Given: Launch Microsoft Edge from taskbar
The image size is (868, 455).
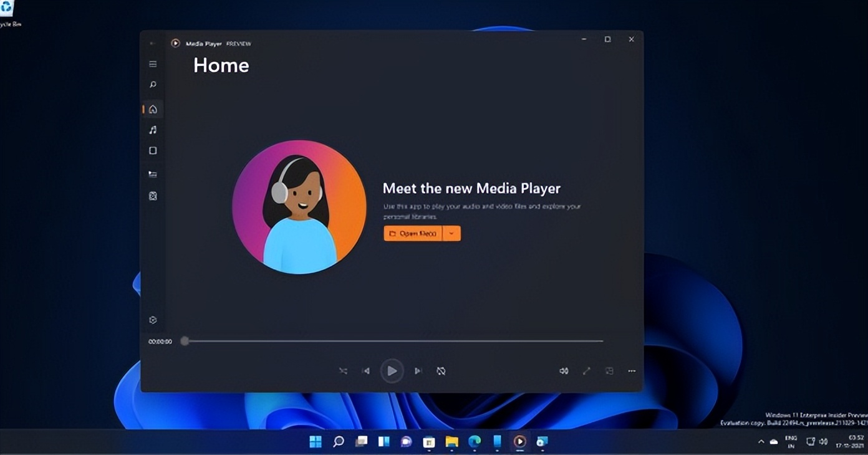Looking at the screenshot, I should (475, 442).
